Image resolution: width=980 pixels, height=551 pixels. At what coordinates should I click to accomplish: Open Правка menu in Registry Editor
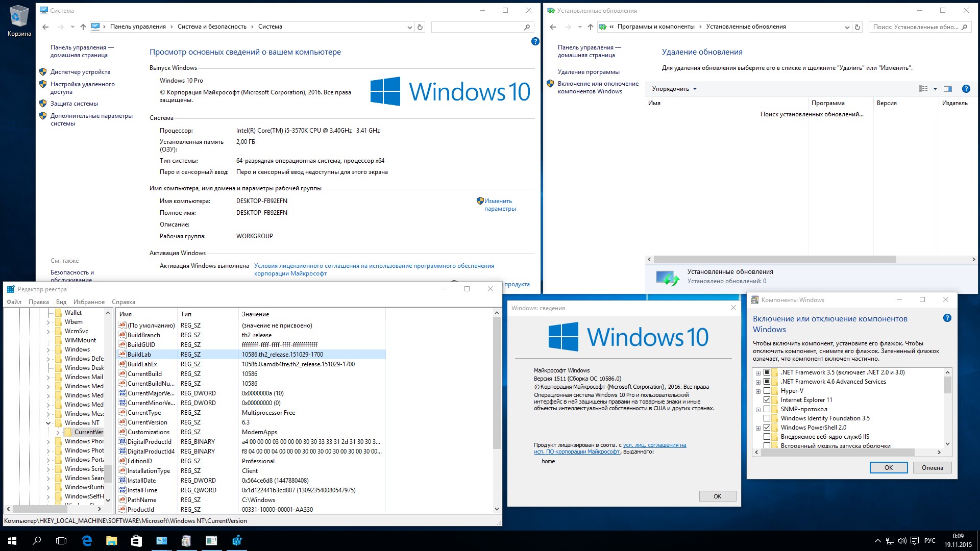(39, 302)
